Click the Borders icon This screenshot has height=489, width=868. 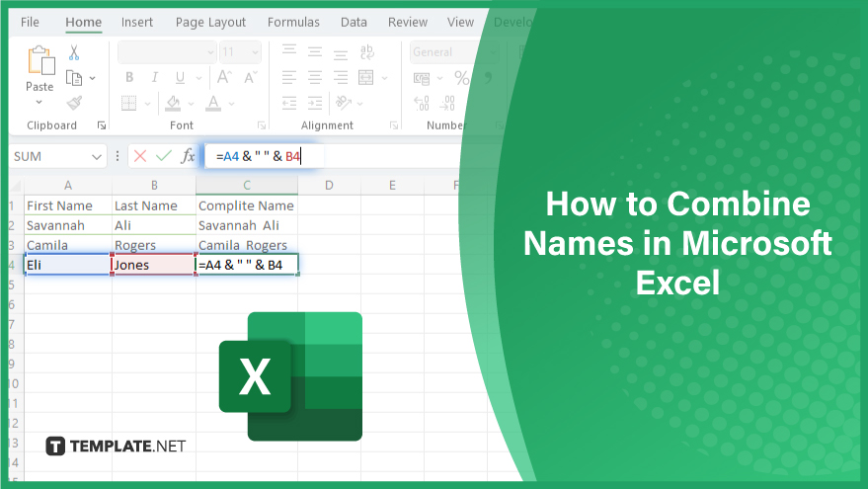pos(129,103)
